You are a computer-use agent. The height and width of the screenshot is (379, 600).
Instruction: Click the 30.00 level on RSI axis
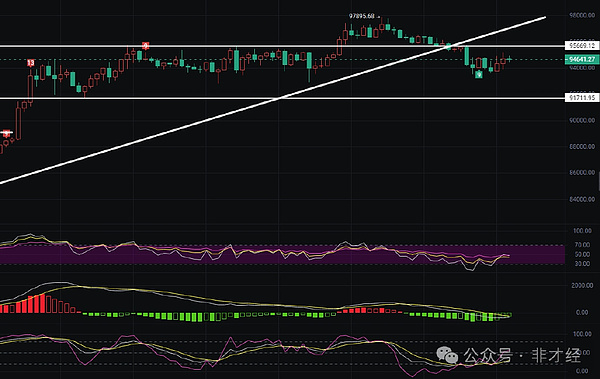coord(582,264)
